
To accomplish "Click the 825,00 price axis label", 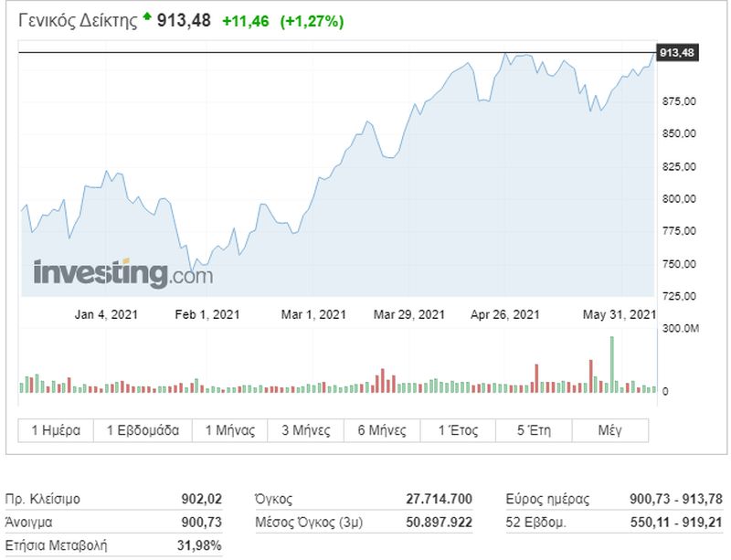I will 679,166.
